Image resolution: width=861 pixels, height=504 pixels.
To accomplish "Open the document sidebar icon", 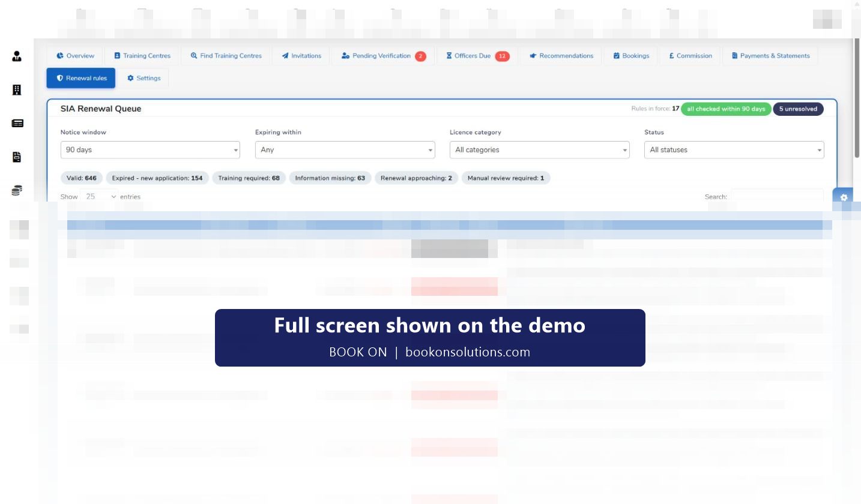I will (x=17, y=157).
